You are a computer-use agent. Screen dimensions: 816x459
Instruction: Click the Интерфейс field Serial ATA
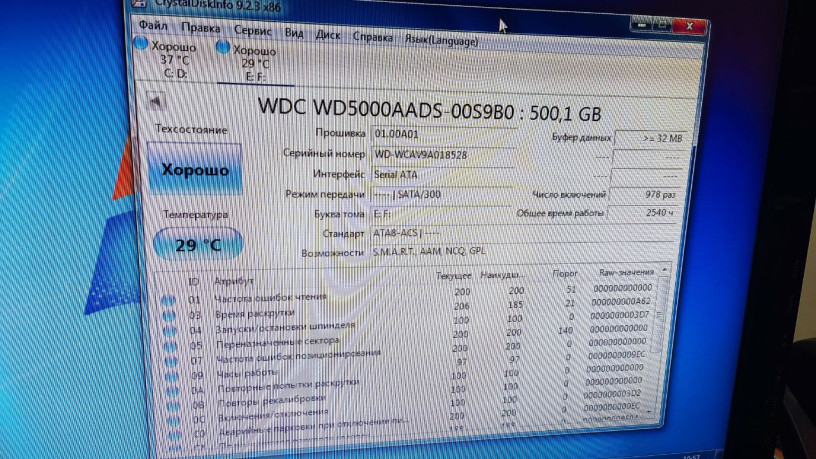click(443, 174)
